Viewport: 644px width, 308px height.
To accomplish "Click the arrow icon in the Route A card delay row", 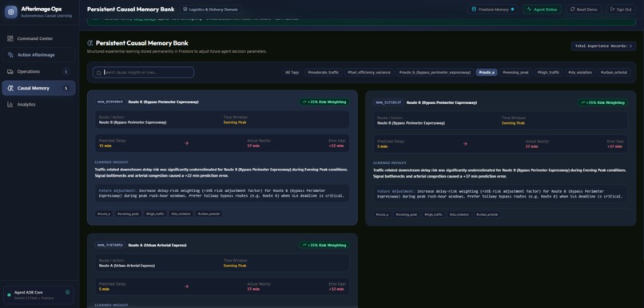I will (186, 286).
